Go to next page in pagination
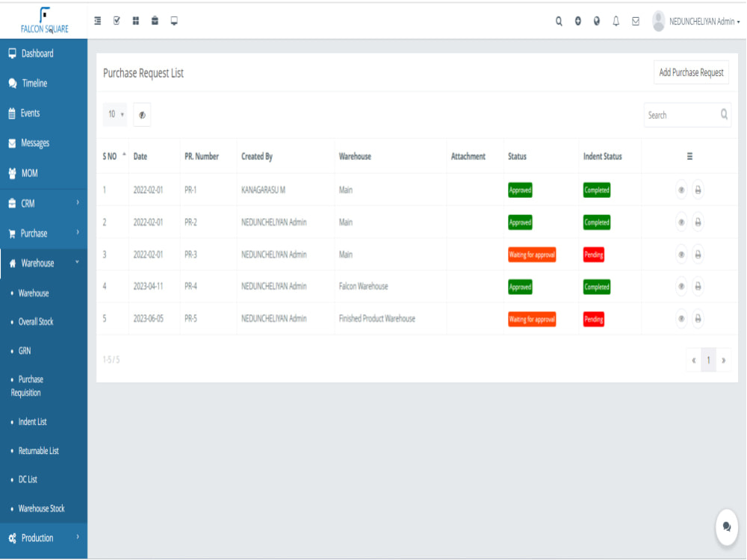This screenshot has height=560, width=747. tap(724, 361)
